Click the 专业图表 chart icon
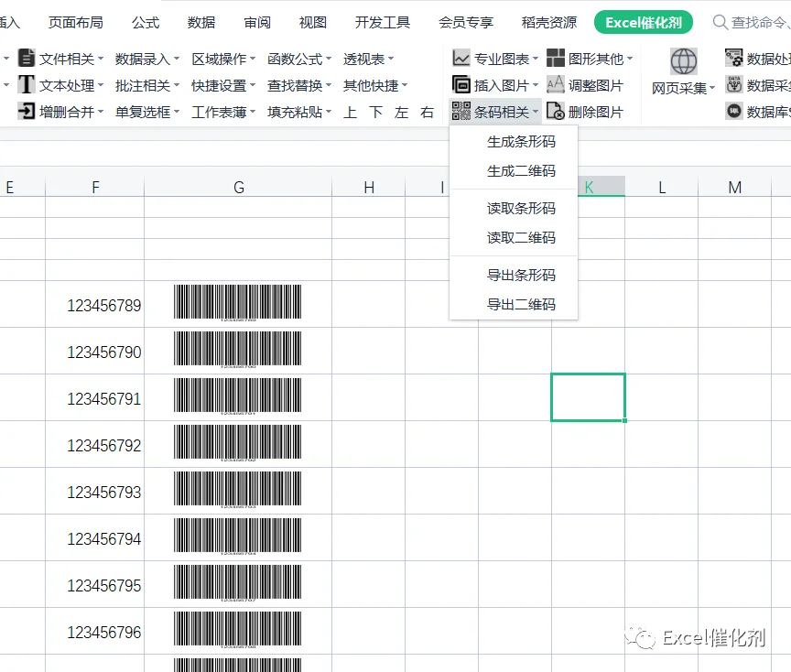791x672 pixels. 461,59
